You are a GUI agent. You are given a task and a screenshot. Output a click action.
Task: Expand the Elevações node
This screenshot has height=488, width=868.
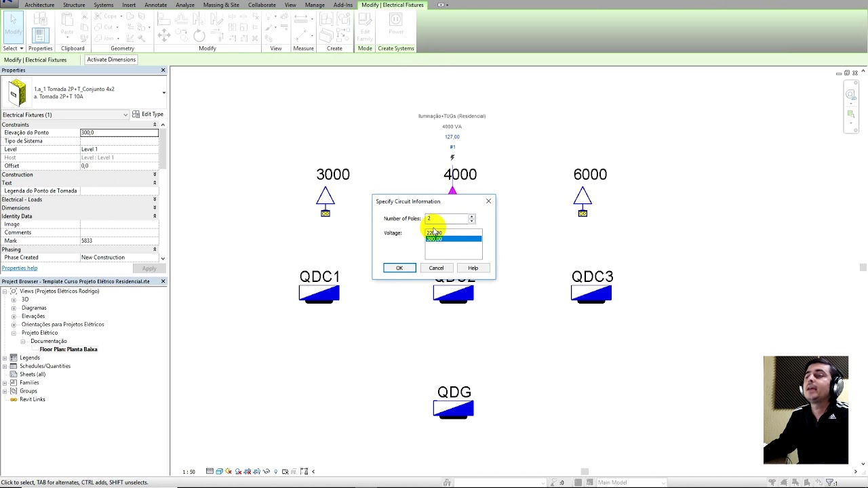[x=14, y=316]
